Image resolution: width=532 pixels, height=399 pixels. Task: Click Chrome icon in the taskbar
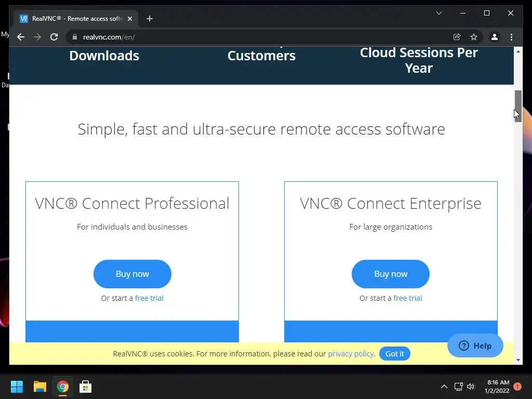[62, 387]
